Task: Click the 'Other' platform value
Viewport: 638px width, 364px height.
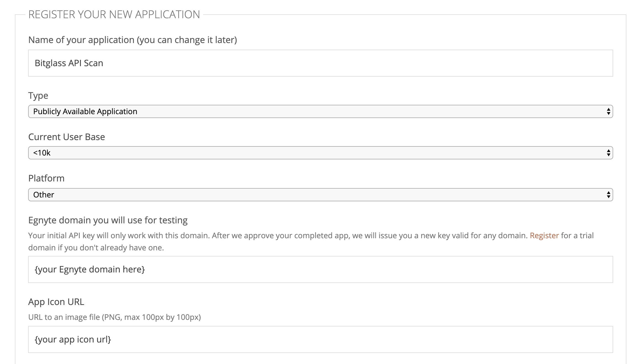Action: point(44,194)
